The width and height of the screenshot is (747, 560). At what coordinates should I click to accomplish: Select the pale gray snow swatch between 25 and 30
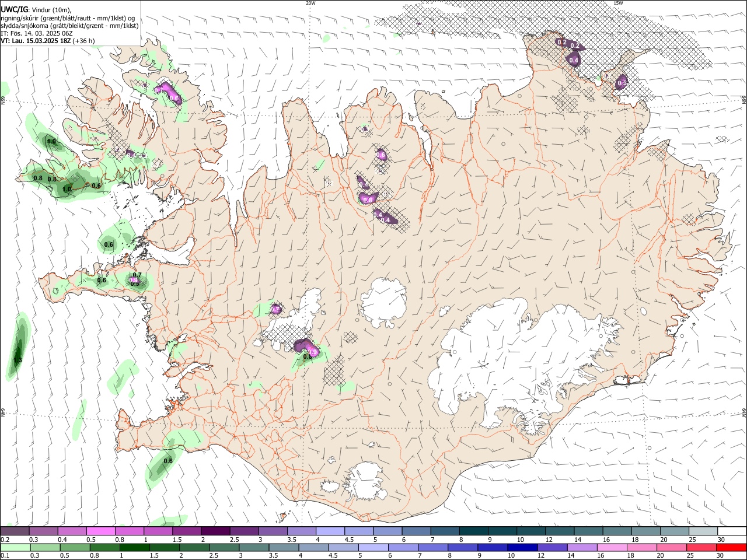(704, 531)
